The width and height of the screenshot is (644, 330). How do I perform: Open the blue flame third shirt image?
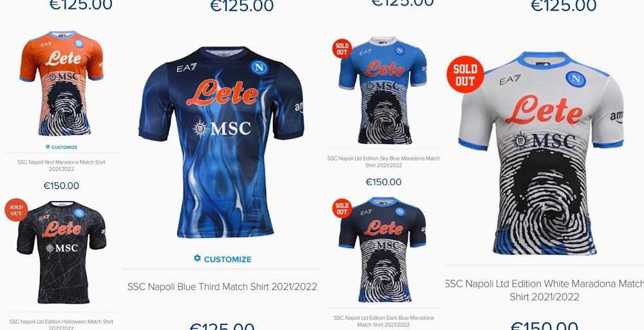[x=222, y=142]
